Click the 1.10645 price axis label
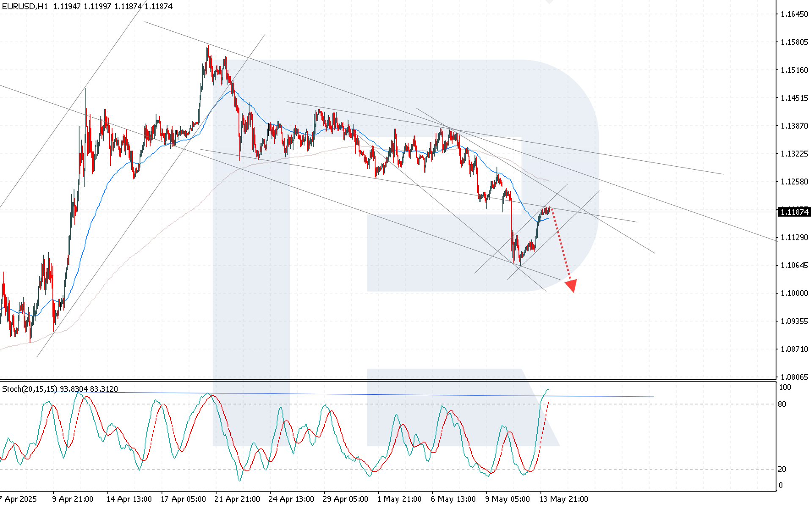812x506 pixels. [x=794, y=265]
